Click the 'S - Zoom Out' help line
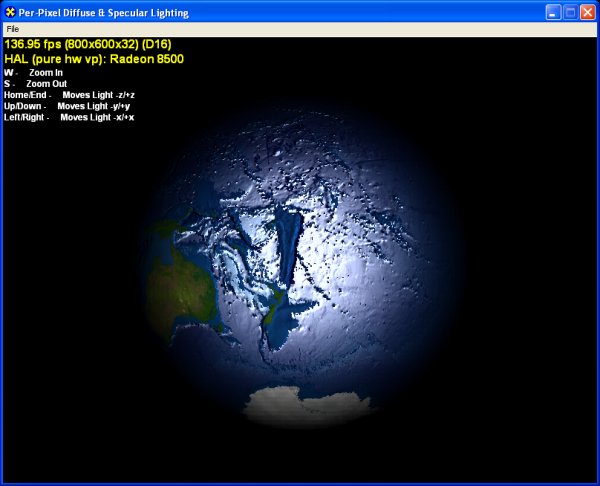The image size is (600, 486). 35,84
